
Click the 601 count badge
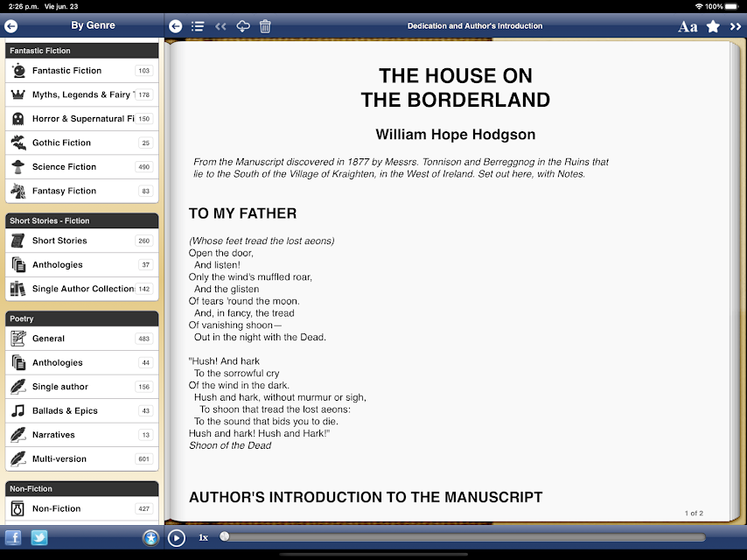(x=143, y=459)
